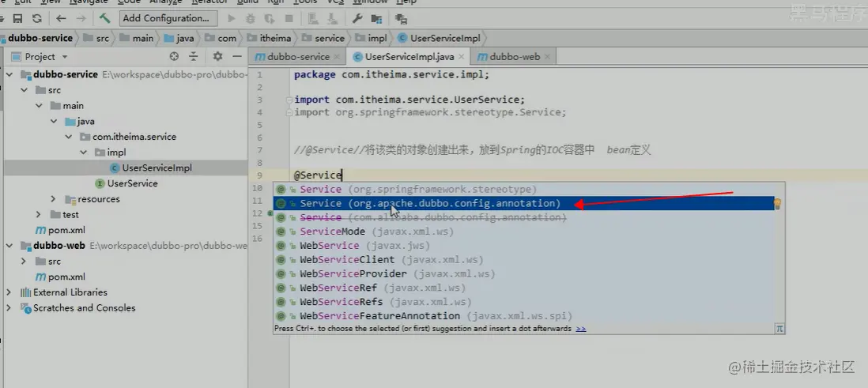Build project with the green hammer icon
The width and height of the screenshot is (868, 388).
[104, 18]
